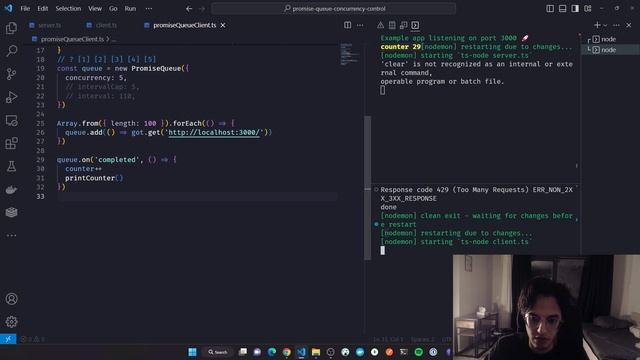
Task: Open the Manage gear settings
Action: tap(11, 322)
